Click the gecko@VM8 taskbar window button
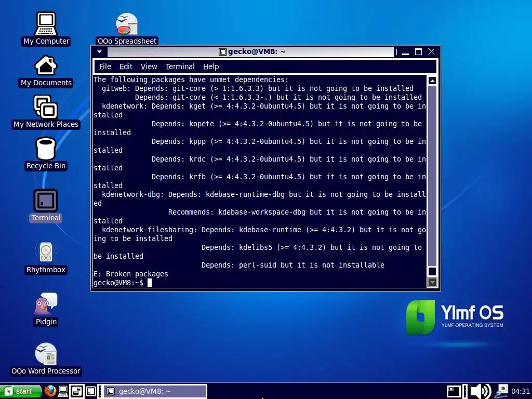The height and width of the screenshot is (399, 532). click(x=155, y=391)
